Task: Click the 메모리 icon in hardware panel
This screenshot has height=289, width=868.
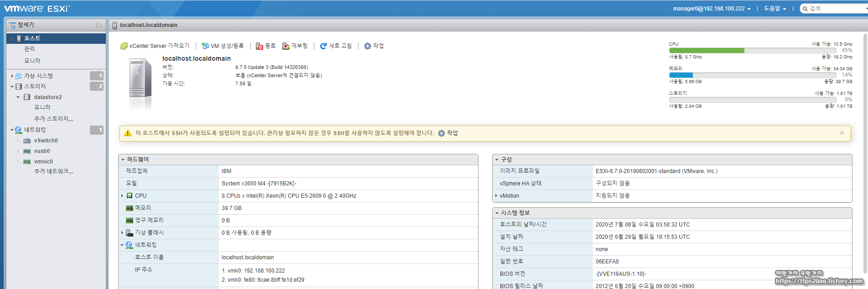Action: click(130, 208)
